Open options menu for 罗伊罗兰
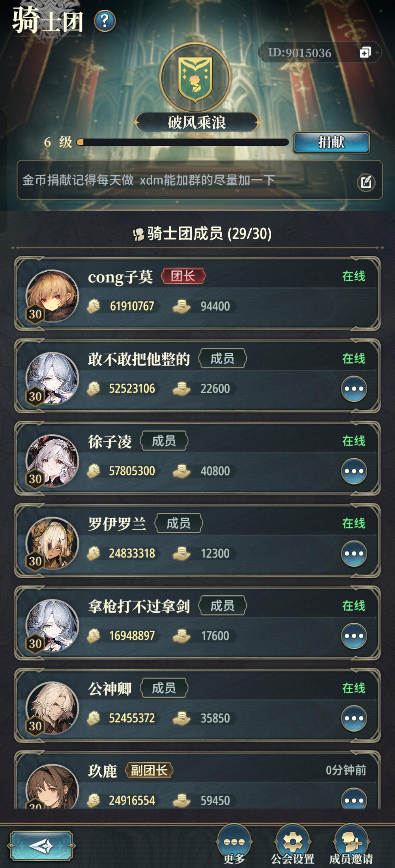 pos(354,553)
